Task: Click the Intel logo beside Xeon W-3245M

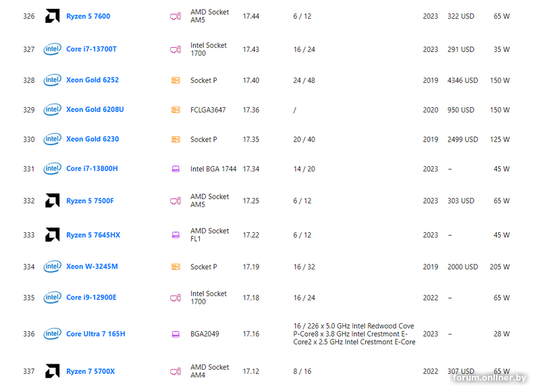Action: (x=53, y=267)
